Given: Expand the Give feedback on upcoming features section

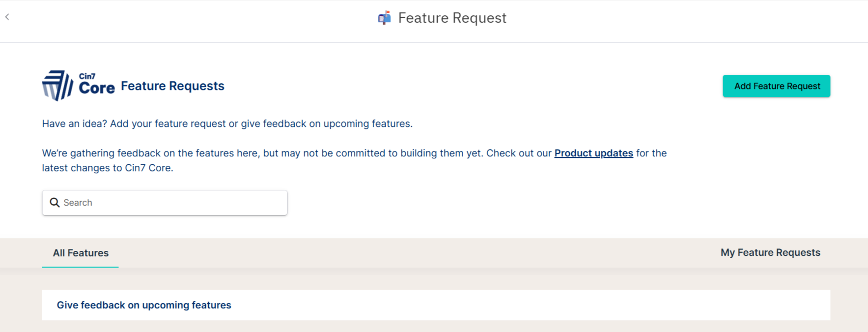Looking at the screenshot, I should pos(144,305).
